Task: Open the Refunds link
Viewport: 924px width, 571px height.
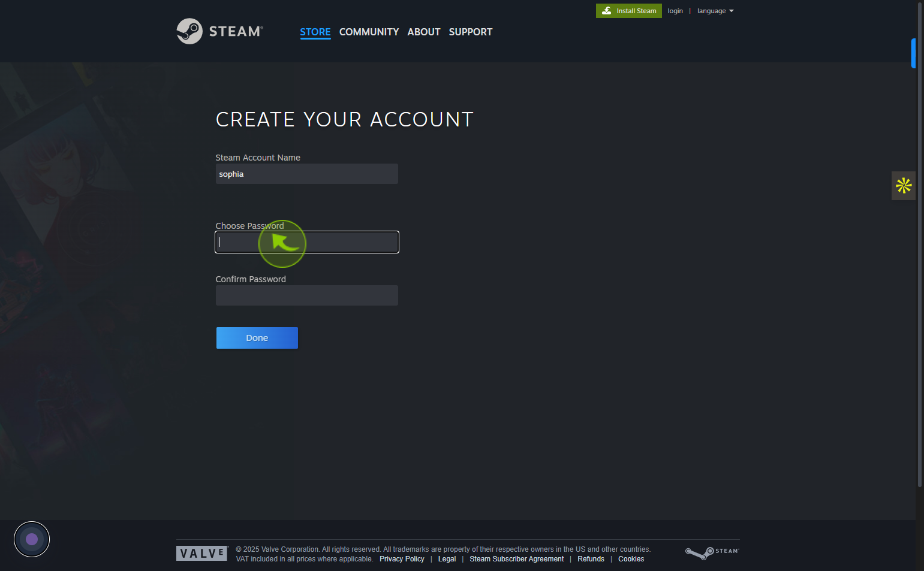Action: point(591,559)
